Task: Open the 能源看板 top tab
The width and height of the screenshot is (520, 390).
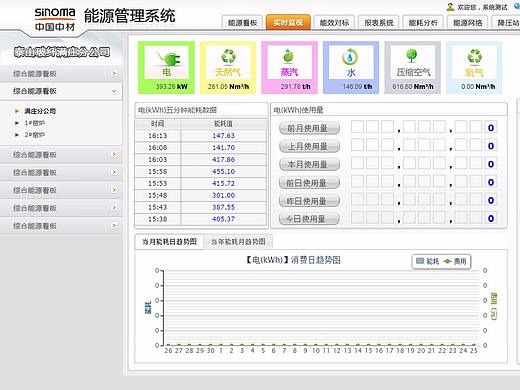Action: click(x=242, y=23)
